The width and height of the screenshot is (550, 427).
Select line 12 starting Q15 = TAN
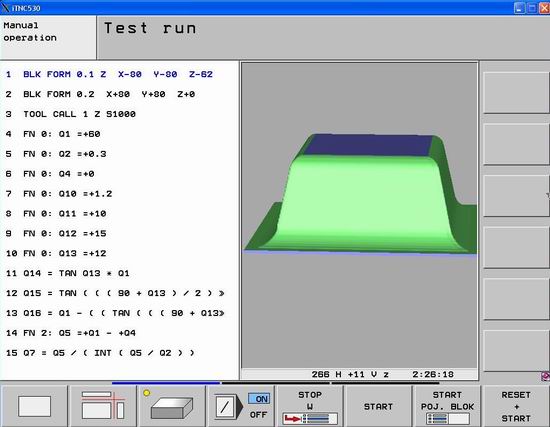tap(115, 293)
